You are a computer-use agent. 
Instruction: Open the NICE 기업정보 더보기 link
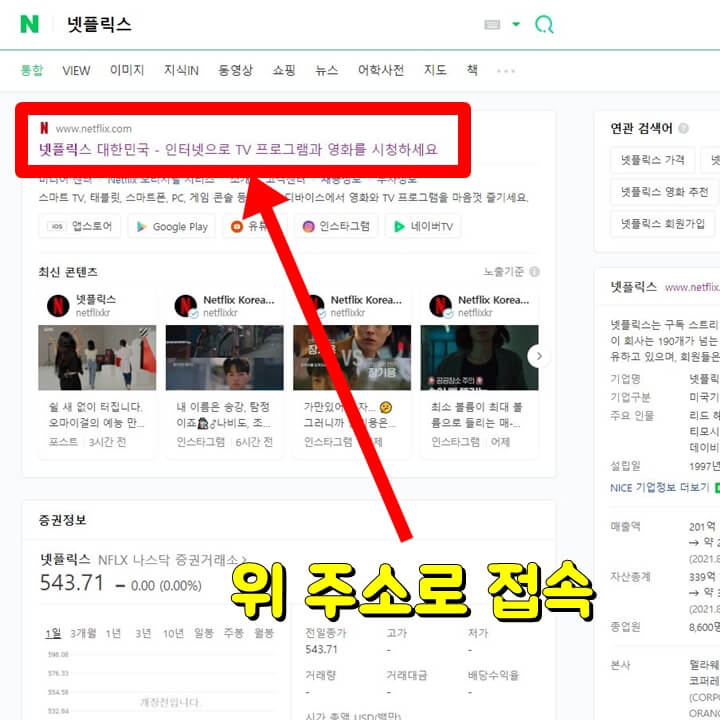click(659, 488)
